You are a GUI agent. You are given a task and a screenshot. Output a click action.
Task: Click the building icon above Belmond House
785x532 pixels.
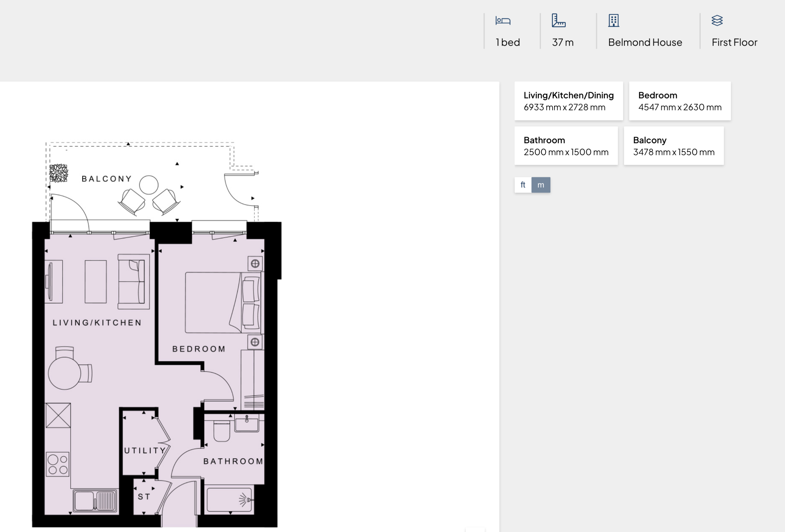click(x=613, y=21)
